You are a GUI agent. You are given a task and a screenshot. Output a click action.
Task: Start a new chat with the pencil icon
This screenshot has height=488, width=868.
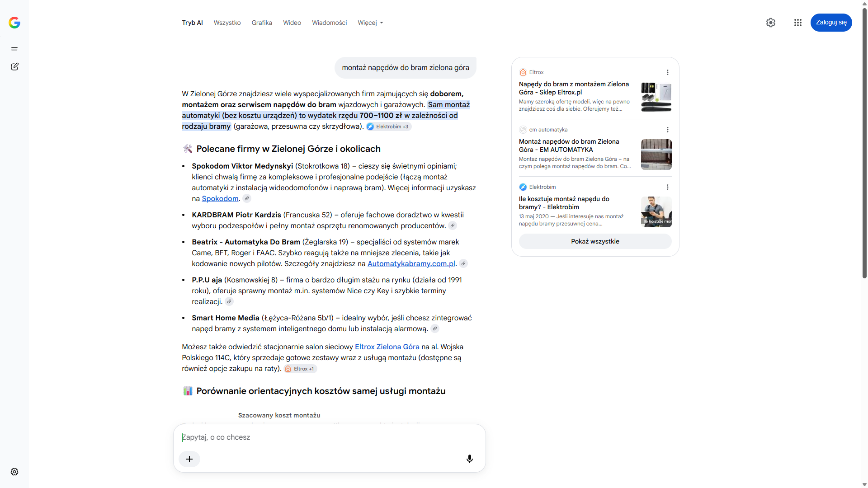(x=14, y=67)
